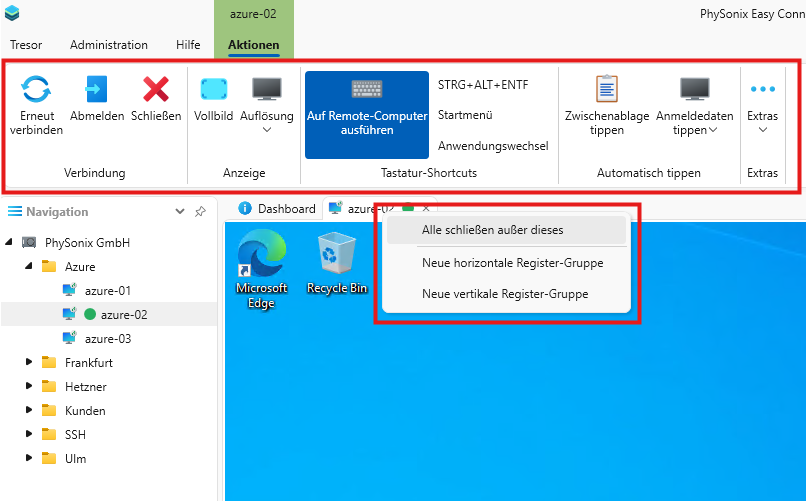Select Neue vertikale Register-Gruppe
Viewport: 806px width, 501px height.
(505, 294)
